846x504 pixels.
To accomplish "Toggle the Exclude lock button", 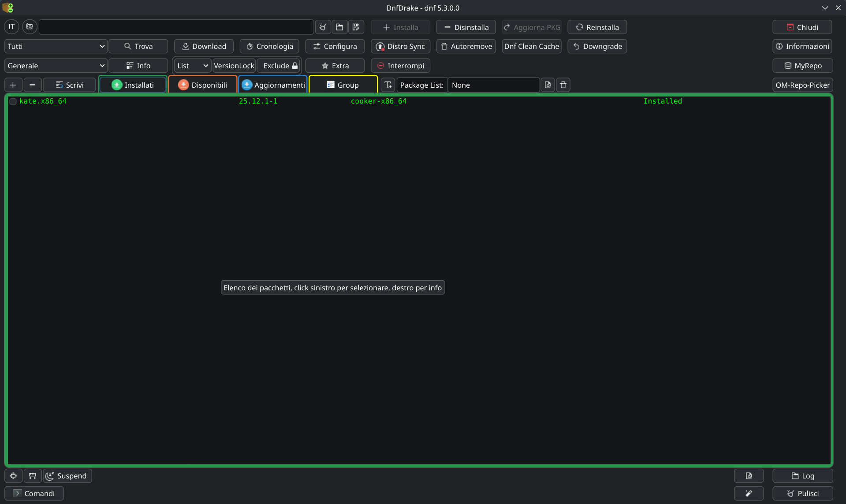I will [x=280, y=66].
